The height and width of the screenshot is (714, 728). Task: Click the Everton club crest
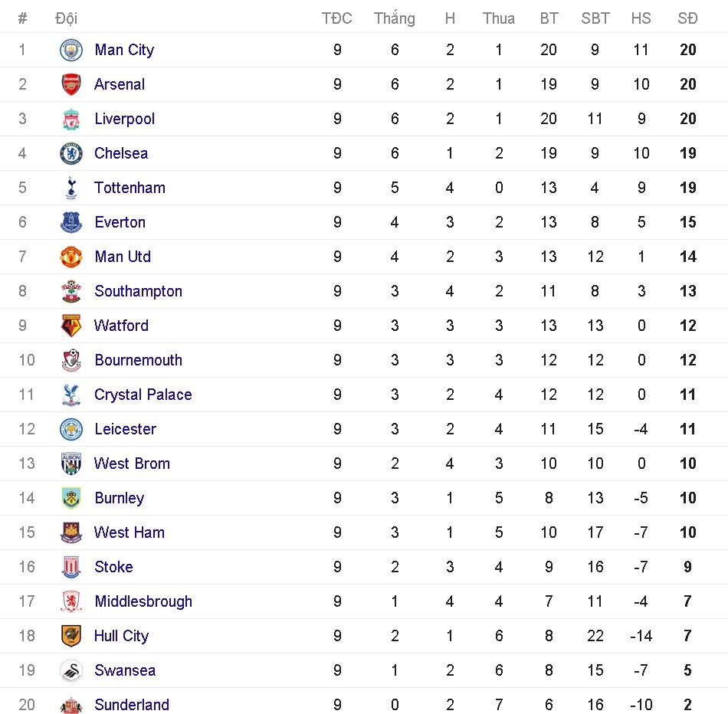click(x=71, y=222)
